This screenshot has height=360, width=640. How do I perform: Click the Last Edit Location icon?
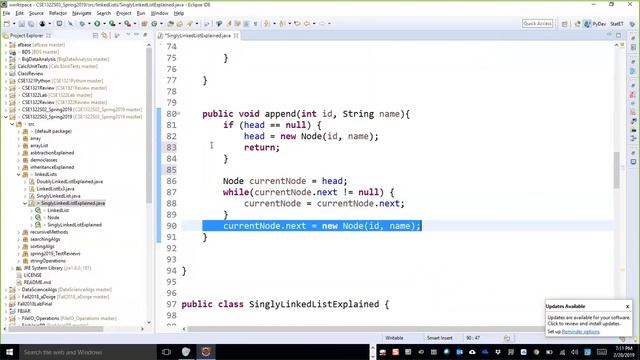coord(298,24)
